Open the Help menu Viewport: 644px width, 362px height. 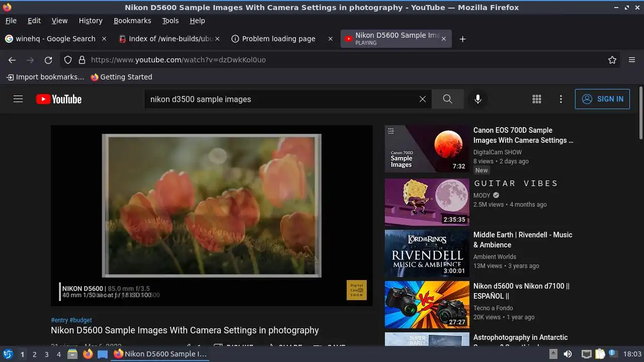[197, 21]
